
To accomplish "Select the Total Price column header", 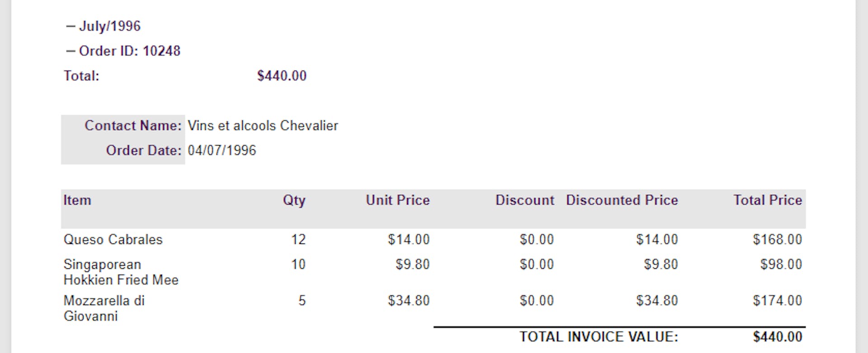I will point(767,200).
